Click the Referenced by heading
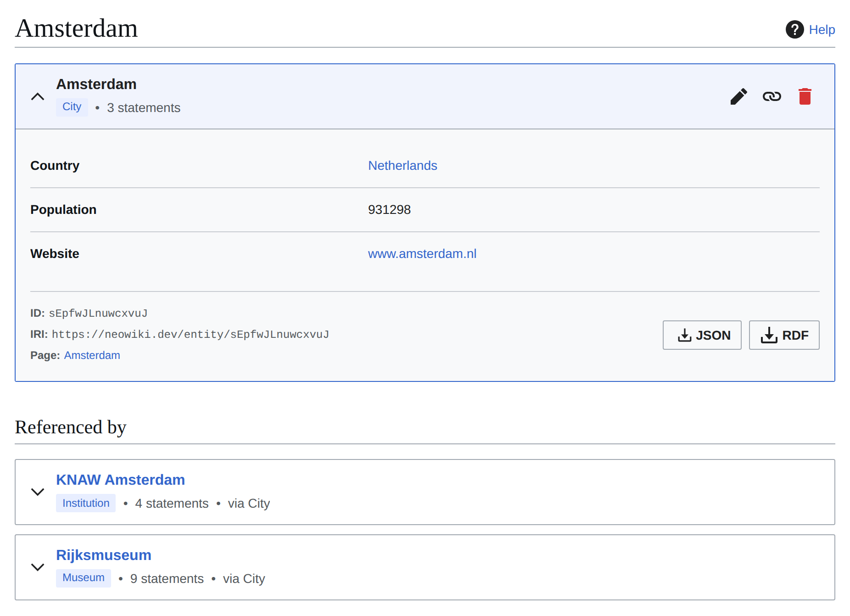 click(x=70, y=427)
